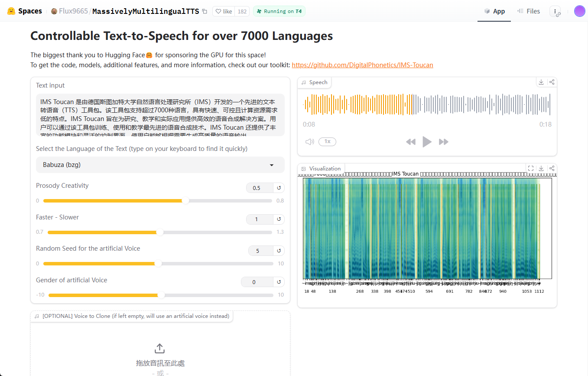View the Visualization in fullscreen

point(530,168)
